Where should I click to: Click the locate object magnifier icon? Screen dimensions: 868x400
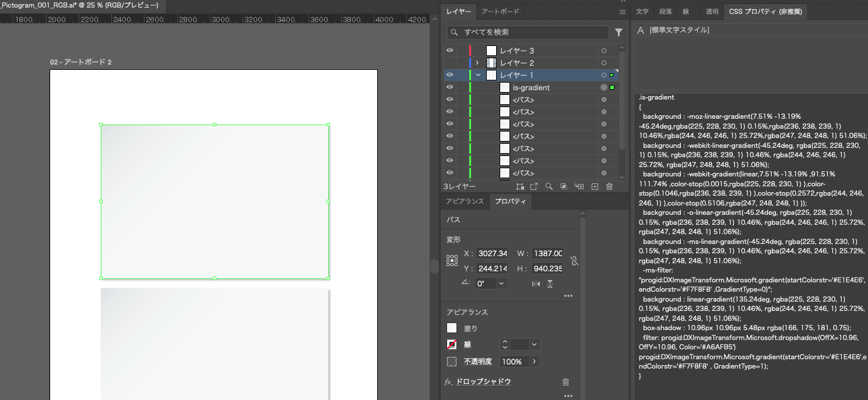[x=549, y=187]
